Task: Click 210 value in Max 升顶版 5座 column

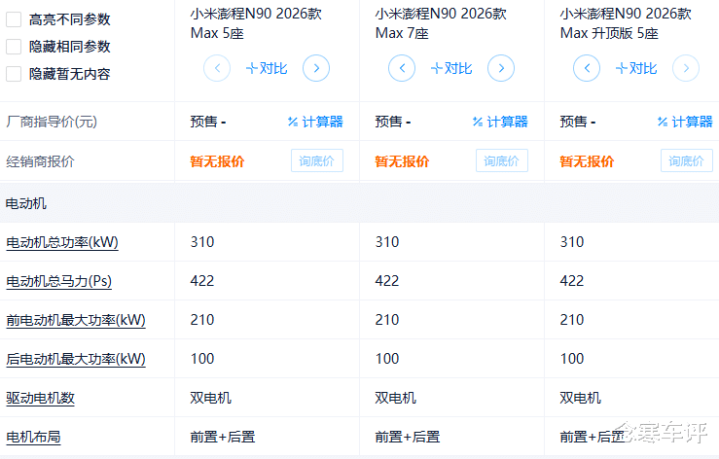Action: pyautogui.click(x=572, y=320)
